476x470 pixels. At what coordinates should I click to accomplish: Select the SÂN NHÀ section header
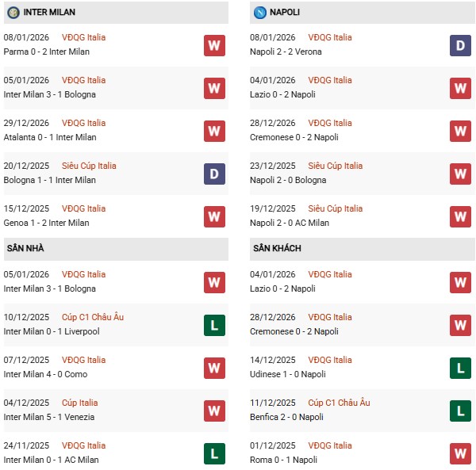pos(25,249)
